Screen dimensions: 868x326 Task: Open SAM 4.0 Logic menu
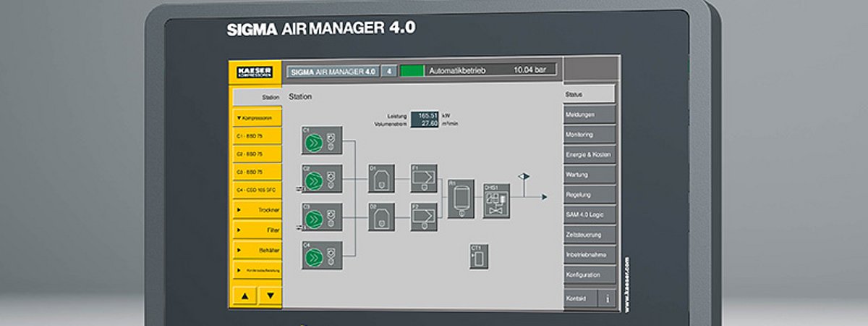pyautogui.click(x=590, y=215)
